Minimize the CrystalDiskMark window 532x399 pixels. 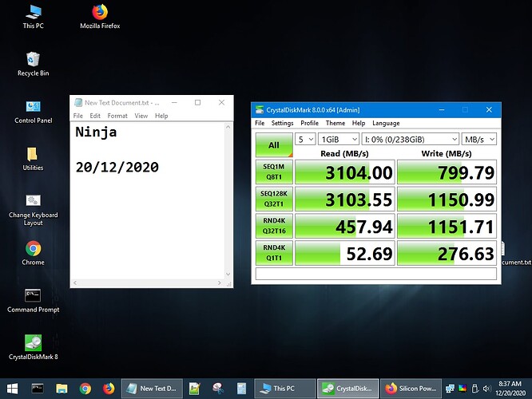tap(442, 110)
